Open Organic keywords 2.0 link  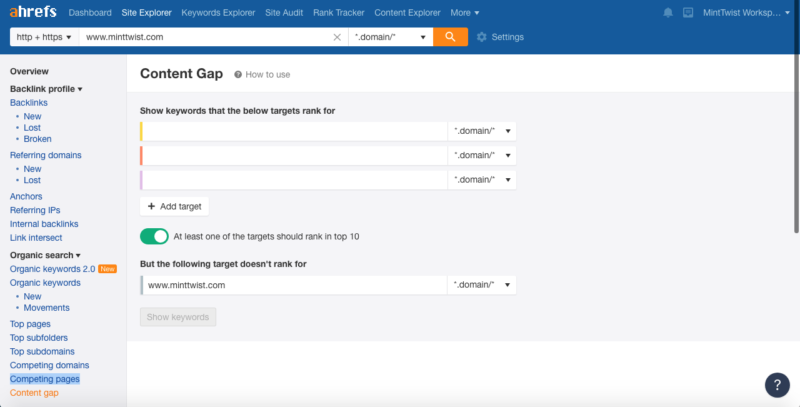point(53,269)
